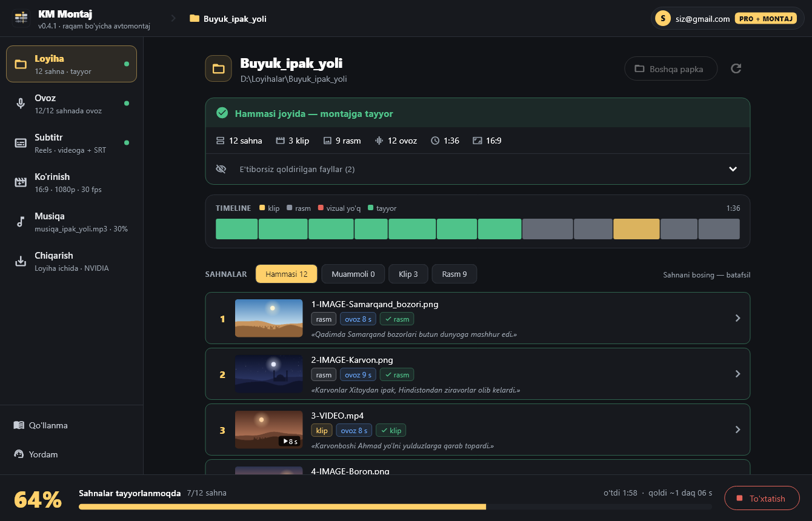The image size is (812, 521).
Task: Select the Rasm 9 filter tab
Action: coord(454,274)
